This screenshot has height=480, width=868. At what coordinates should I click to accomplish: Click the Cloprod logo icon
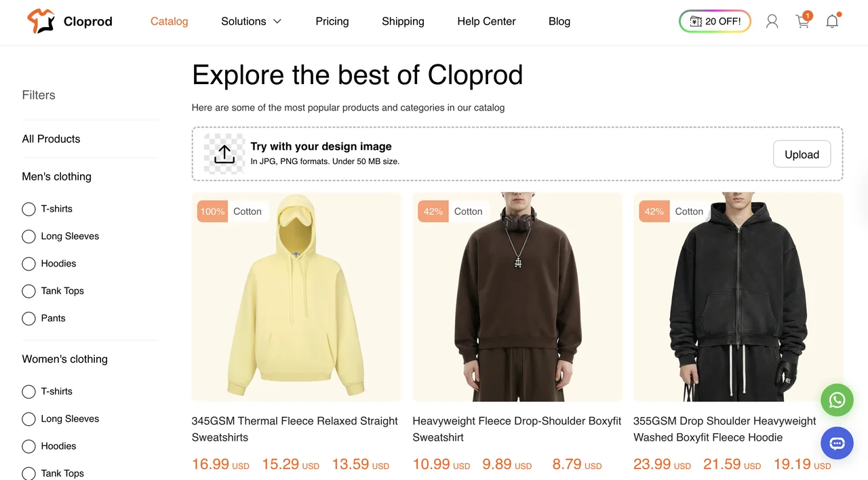point(40,22)
